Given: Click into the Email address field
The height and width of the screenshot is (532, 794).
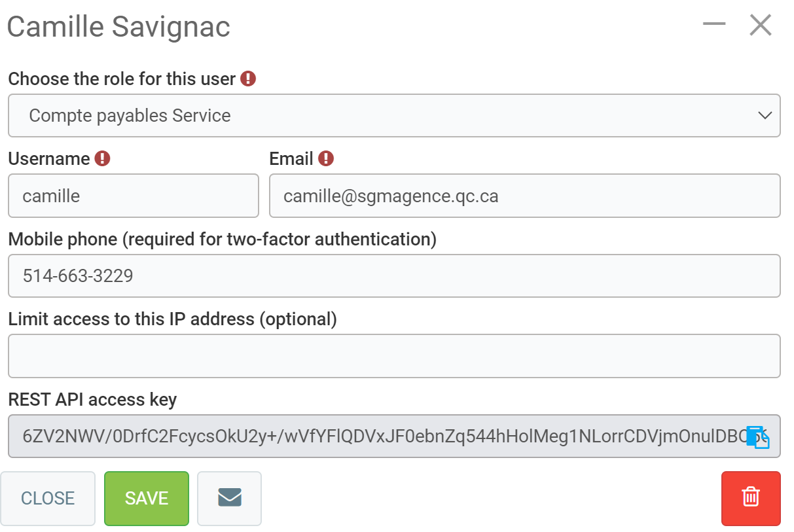Looking at the screenshot, I should point(524,196).
